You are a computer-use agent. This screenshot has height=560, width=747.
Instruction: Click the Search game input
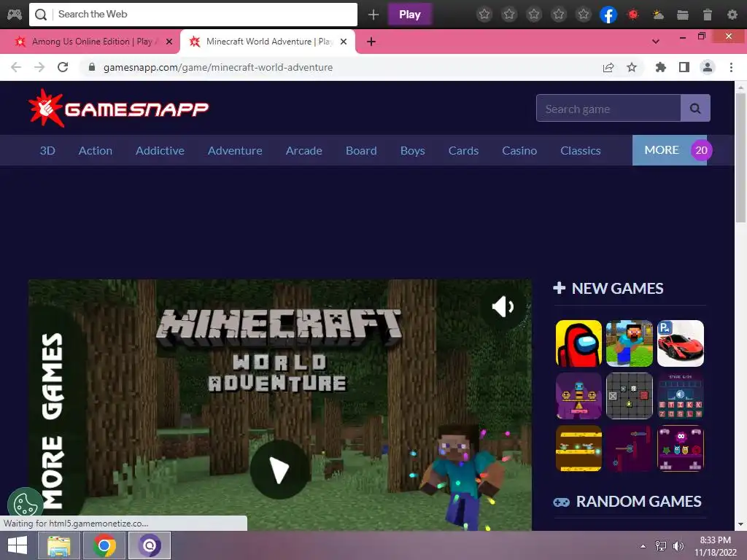[x=608, y=109]
